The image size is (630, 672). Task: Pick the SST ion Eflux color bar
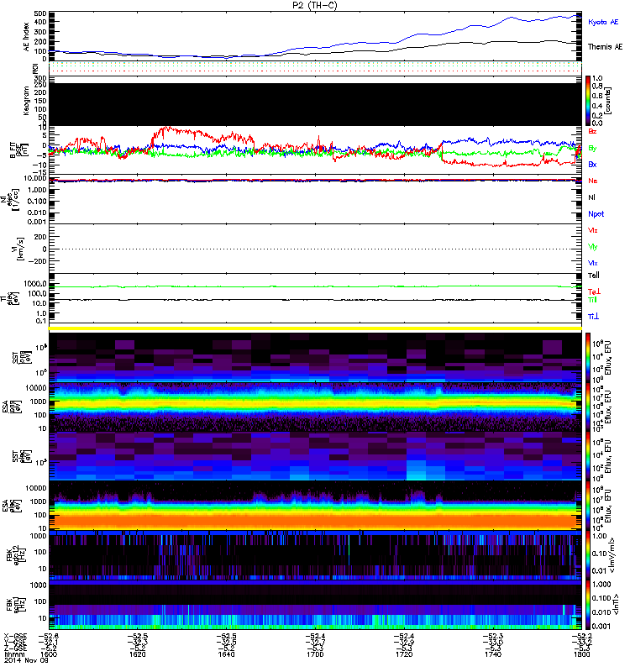588,357
